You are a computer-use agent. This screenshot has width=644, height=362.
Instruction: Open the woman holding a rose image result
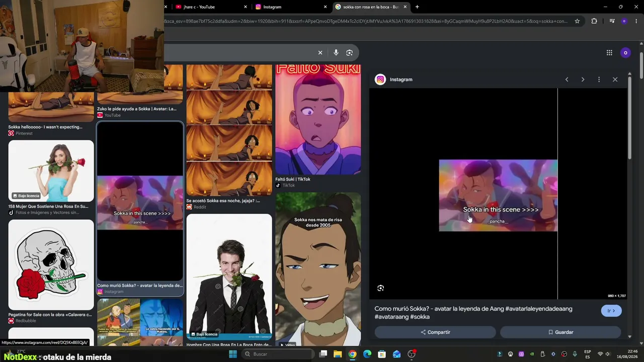click(51, 171)
